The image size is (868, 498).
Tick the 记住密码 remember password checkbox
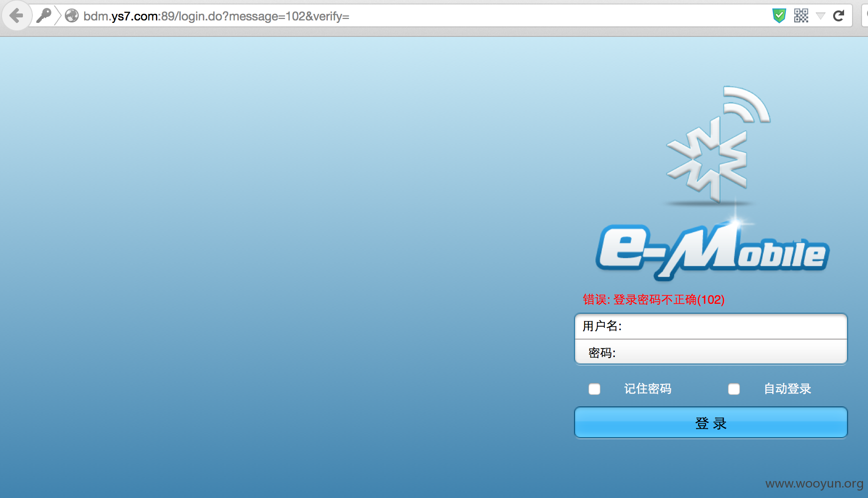click(594, 389)
